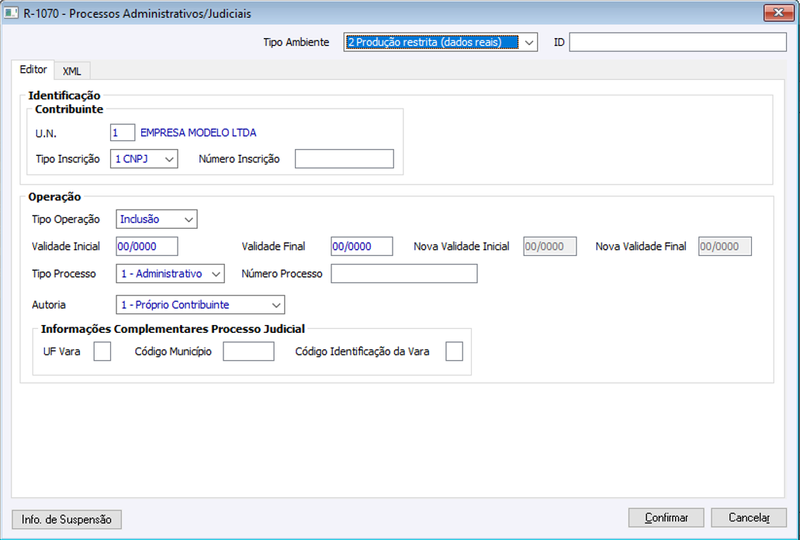800x540 pixels.
Task: Click the U.N. number field
Action: point(122,133)
